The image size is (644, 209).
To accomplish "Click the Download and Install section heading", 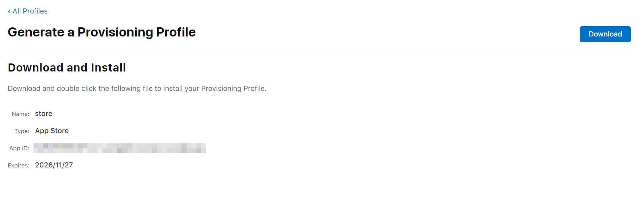I will coord(67,67).
